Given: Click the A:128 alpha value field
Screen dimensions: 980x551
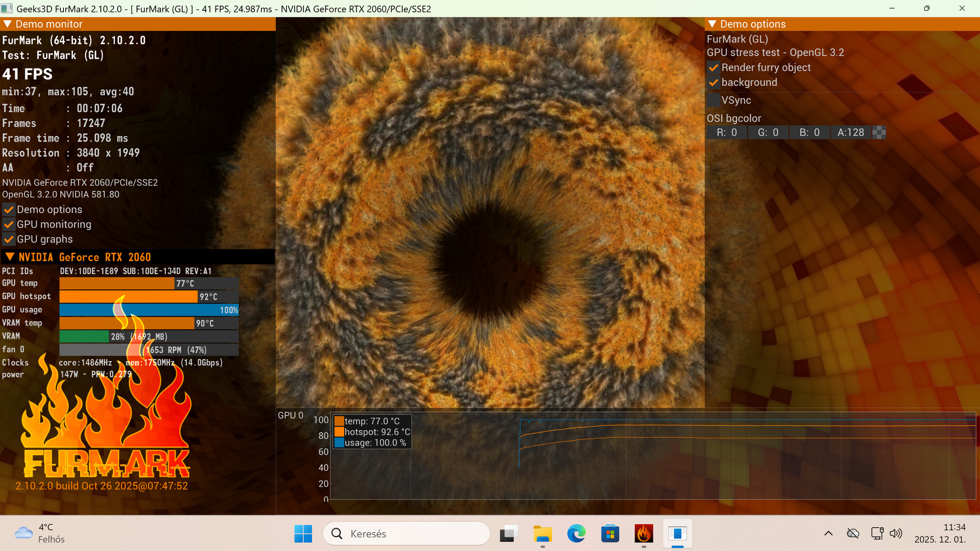Looking at the screenshot, I should pos(851,133).
